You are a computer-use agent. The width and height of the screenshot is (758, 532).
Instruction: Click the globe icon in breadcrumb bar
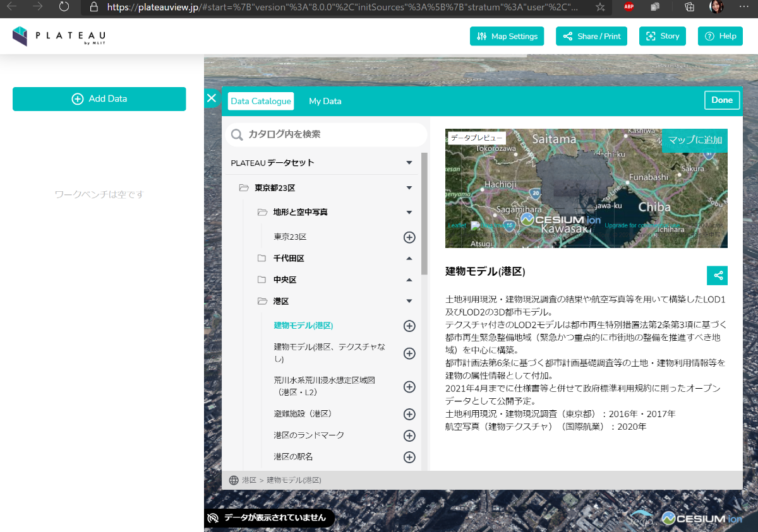[x=234, y=480]
